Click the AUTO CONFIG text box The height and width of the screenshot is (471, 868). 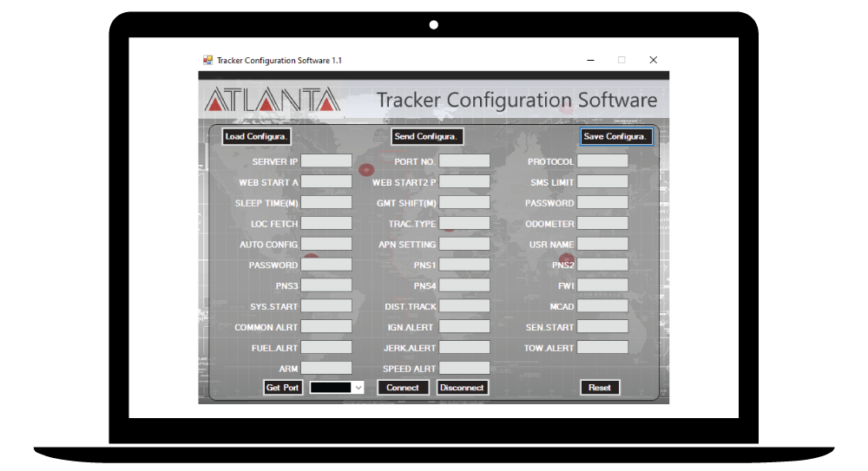(x=326, y=244)
